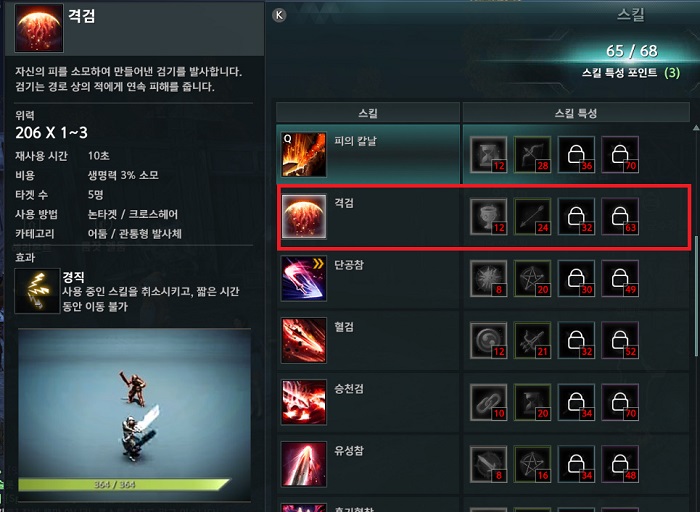
Task: Select the 단공참 skill icon
Action: coord(304,279)
